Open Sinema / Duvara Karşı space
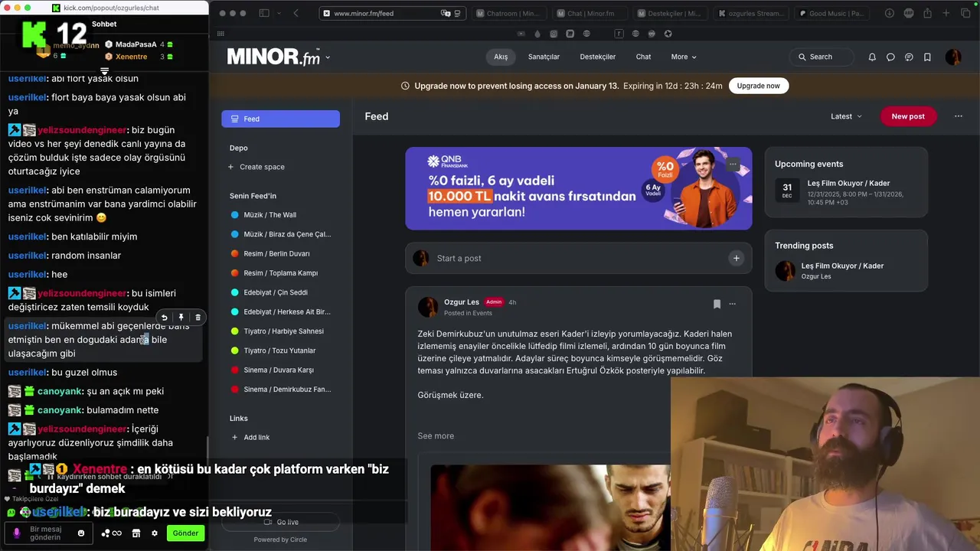980x551 pixels. point(280,370)
